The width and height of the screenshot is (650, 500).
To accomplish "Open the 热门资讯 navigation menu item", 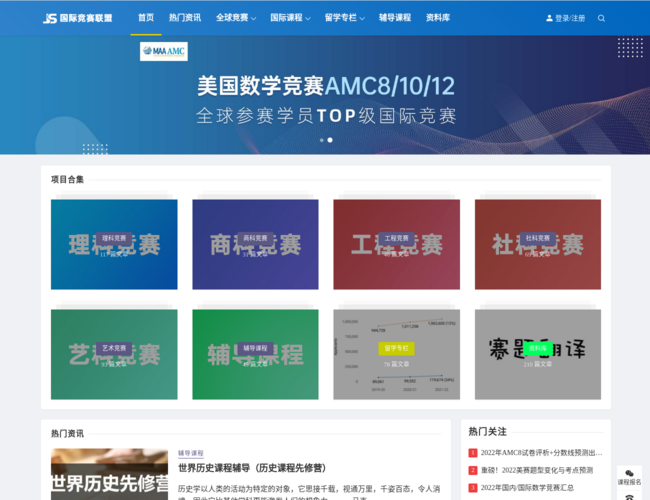I will 184,18.
